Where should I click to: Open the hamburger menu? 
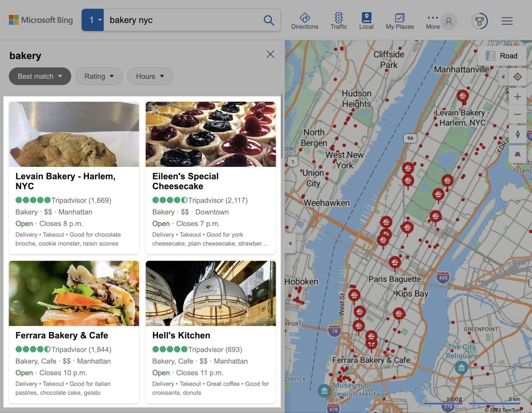point(507,21)
